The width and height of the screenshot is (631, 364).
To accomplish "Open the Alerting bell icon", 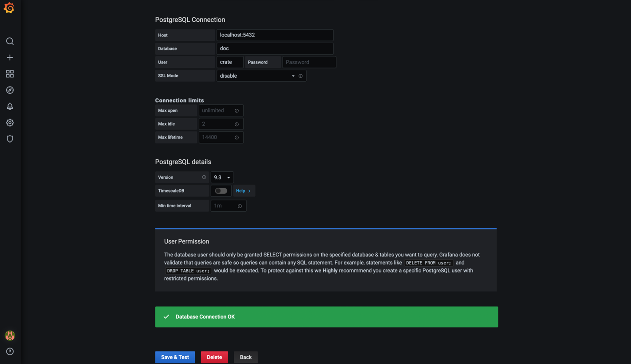I will [x=10, y=106].
